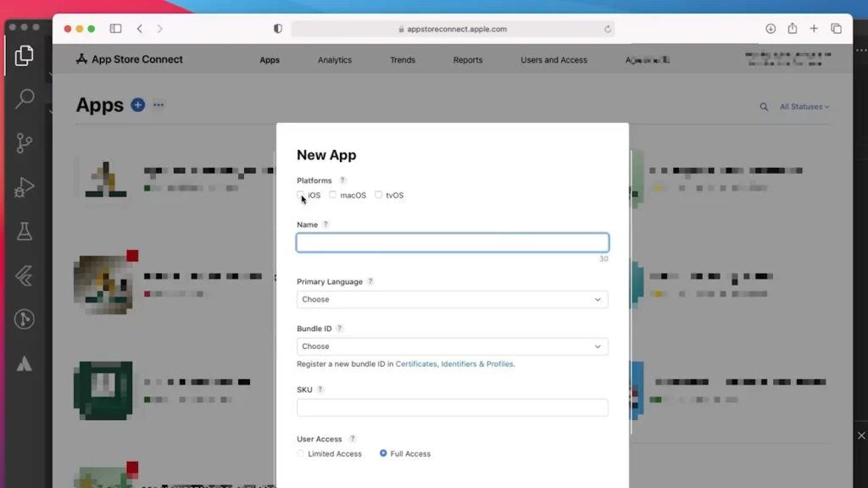Expand the Bundle ID Choose dropdown
This screenshot has height=488, width=868.
452,346
